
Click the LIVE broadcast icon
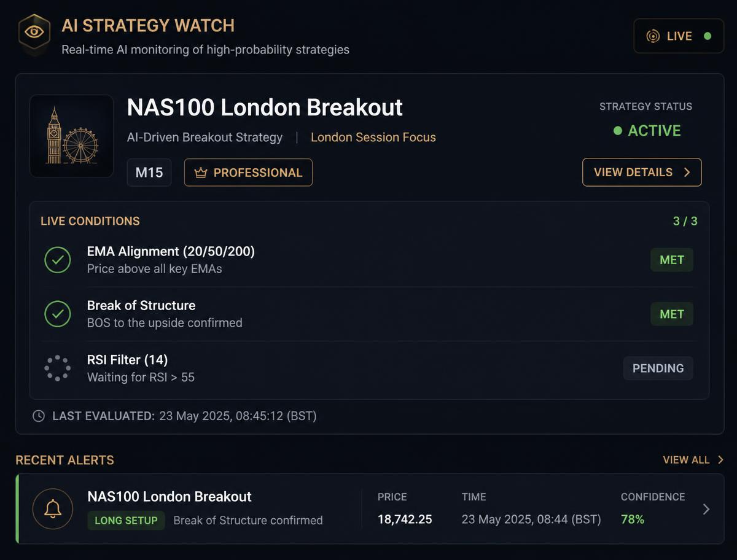[x=653, y=36]
